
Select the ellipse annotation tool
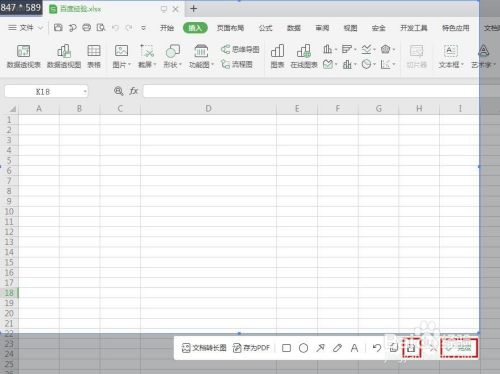click(303, 348)
